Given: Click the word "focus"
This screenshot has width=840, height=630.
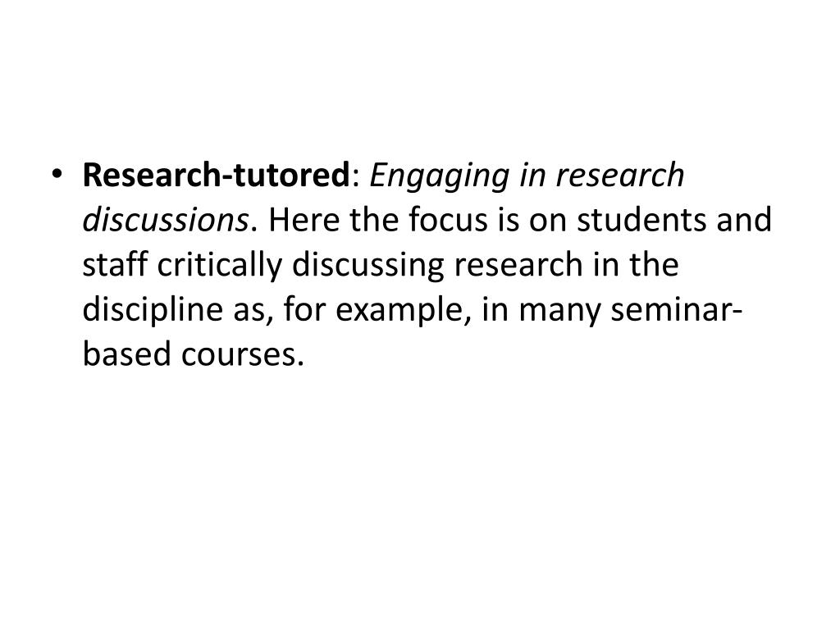Looking at the screenshot, I should (x=448, y=220).
